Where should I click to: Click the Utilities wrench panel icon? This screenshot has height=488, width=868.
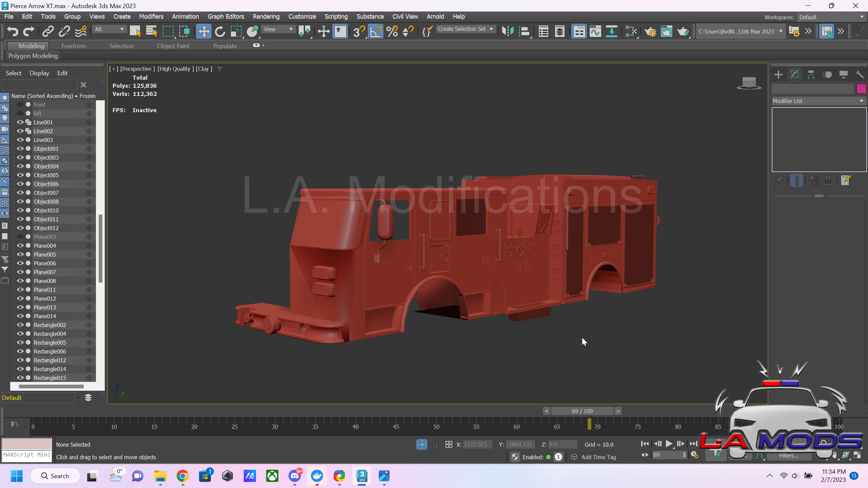pos(859,75)
